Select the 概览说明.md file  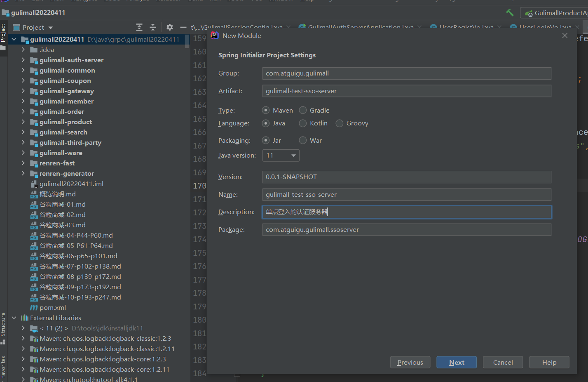(57, 194)
